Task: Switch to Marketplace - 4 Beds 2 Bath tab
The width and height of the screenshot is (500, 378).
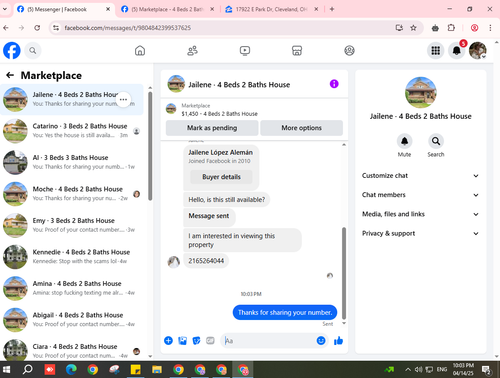Action: (x=168, y=9)
